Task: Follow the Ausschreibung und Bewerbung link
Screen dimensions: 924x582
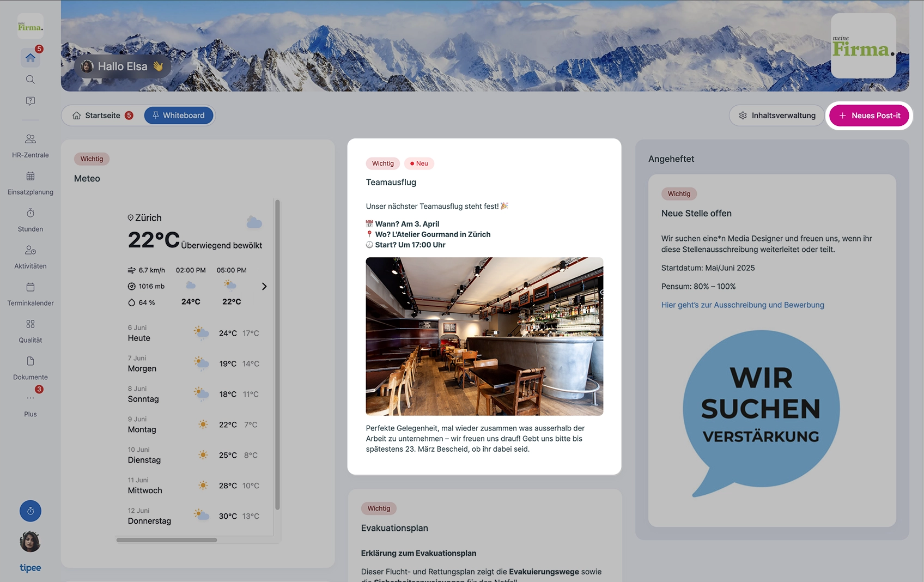Action: [743, 305]
